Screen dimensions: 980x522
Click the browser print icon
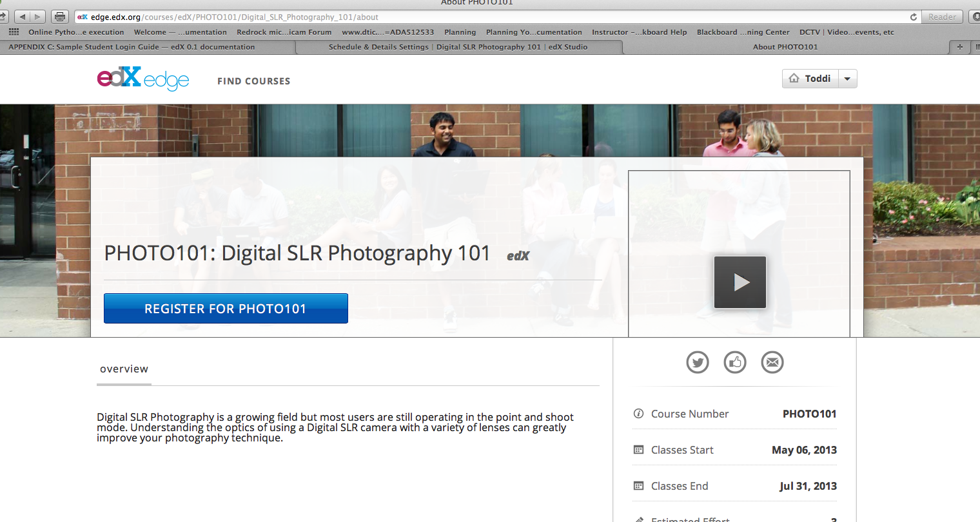[60, 17]
